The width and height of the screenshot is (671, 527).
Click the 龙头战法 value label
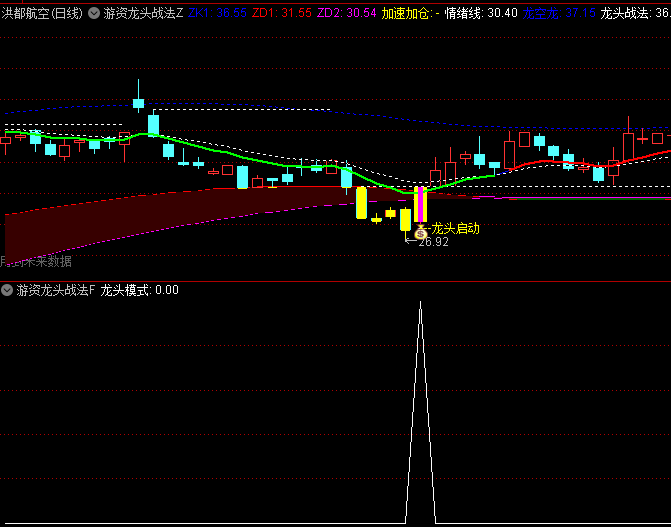(635, 13)
